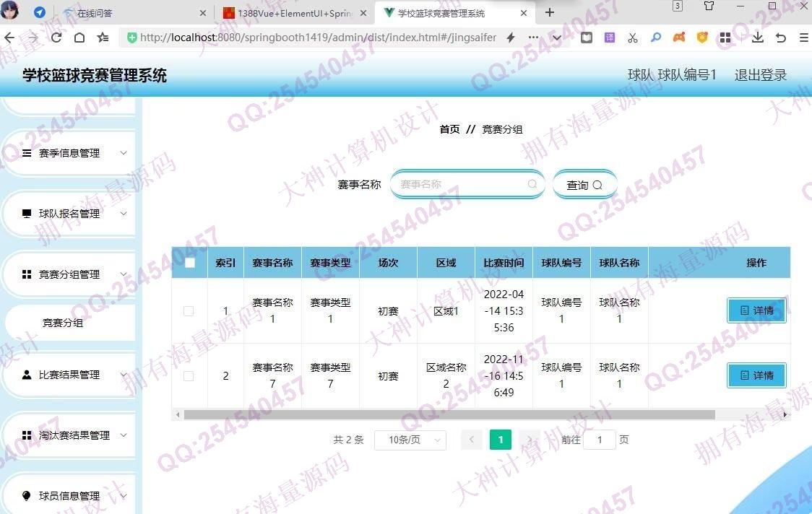Viewport: 812px width, 514px height.
Task: Click the horizontal scrollbar below the table
Action: coord(448,414)
